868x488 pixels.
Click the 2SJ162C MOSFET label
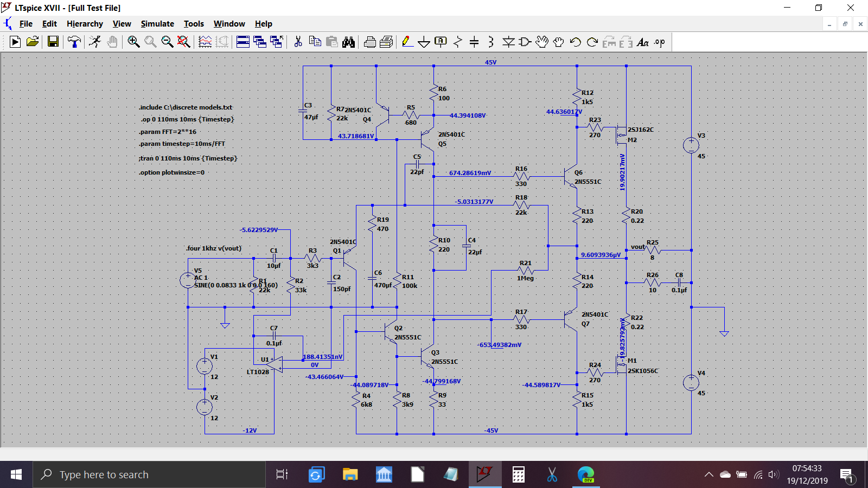pos(641,130)
